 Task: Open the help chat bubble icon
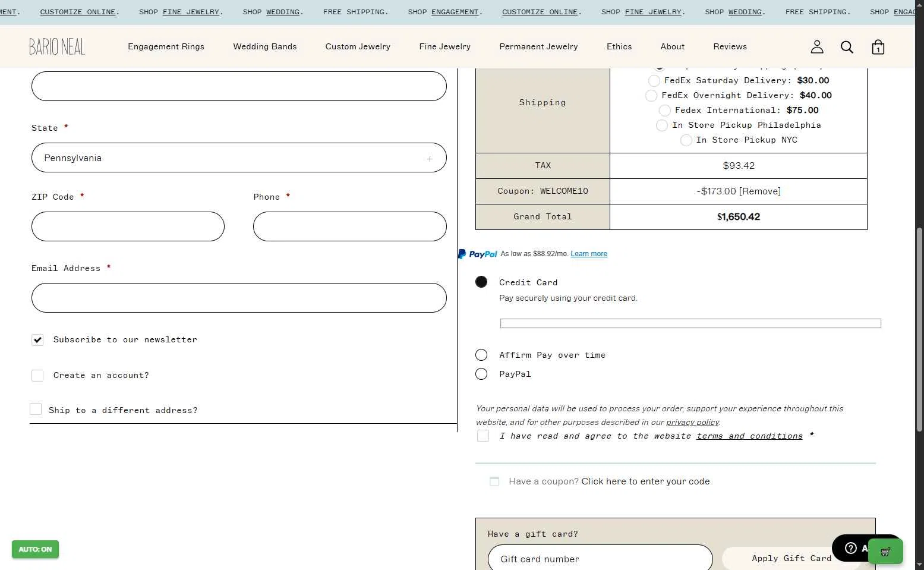851,548
